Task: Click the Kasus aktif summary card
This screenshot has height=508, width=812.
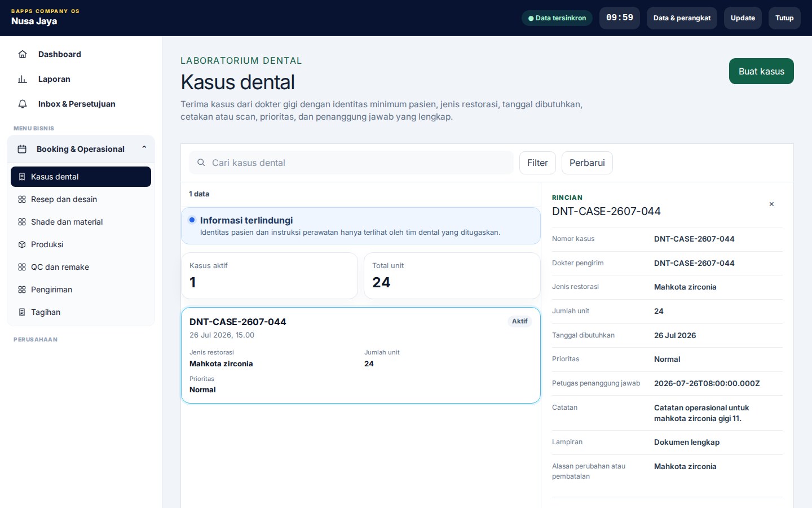Action: (270, 275)
